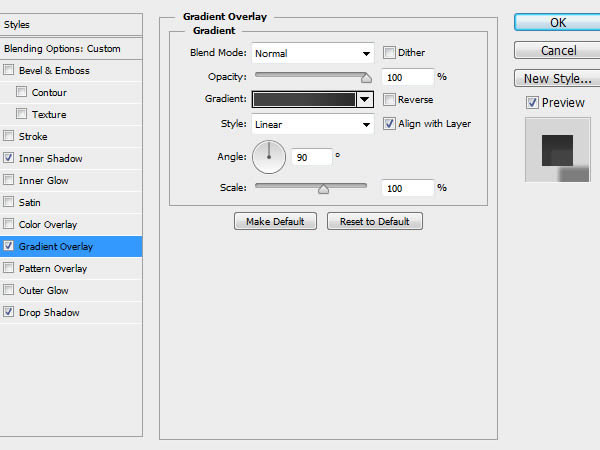Click the Scale percentage field
This screenshot has width=600, height=450.
[x=408, y=188]
